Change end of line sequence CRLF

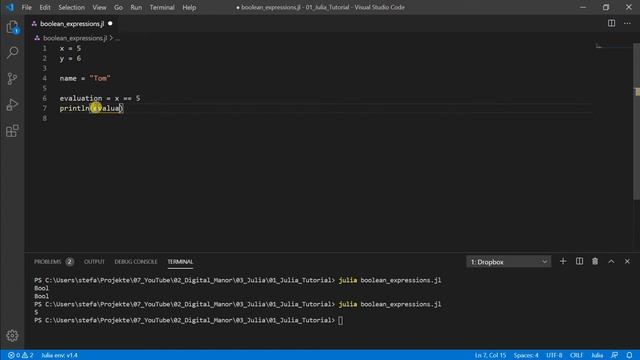[x=576, y=355]
